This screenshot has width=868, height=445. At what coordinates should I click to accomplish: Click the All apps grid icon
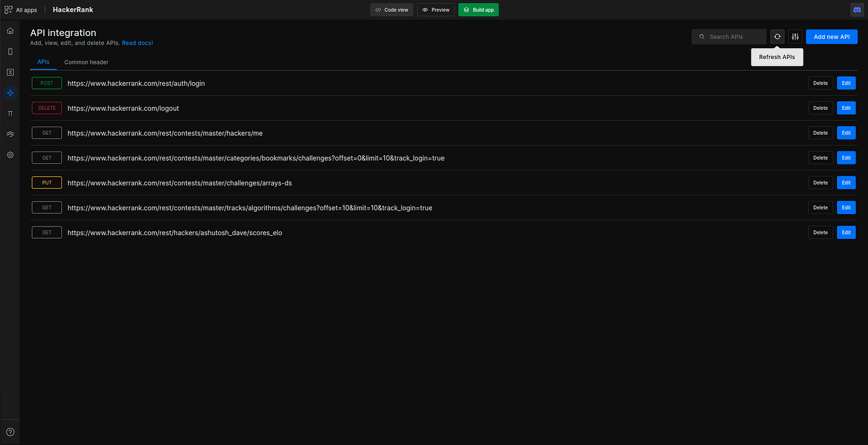coord(7,9)
